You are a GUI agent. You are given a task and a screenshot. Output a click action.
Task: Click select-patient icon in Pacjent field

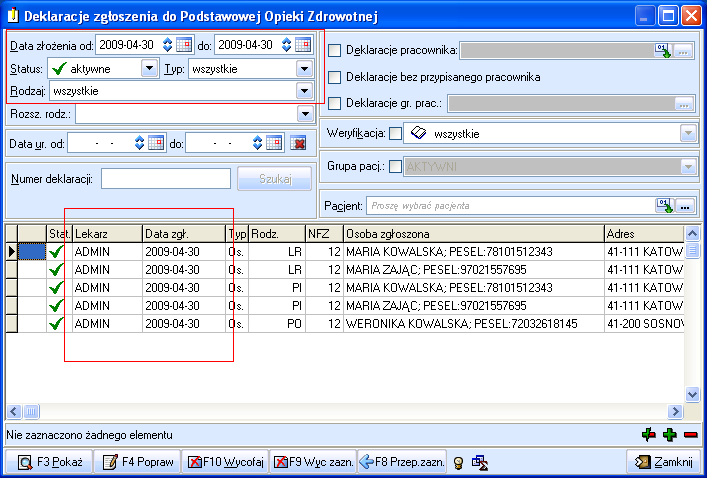click(x=664, y=206)
